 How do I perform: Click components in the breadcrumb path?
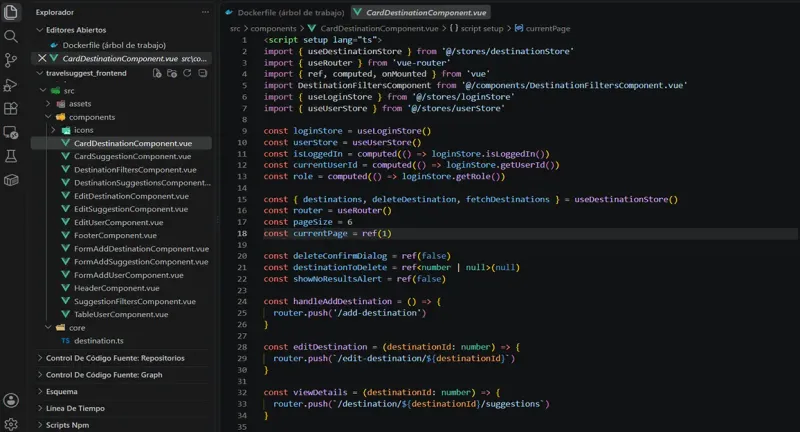coord(273,29)
